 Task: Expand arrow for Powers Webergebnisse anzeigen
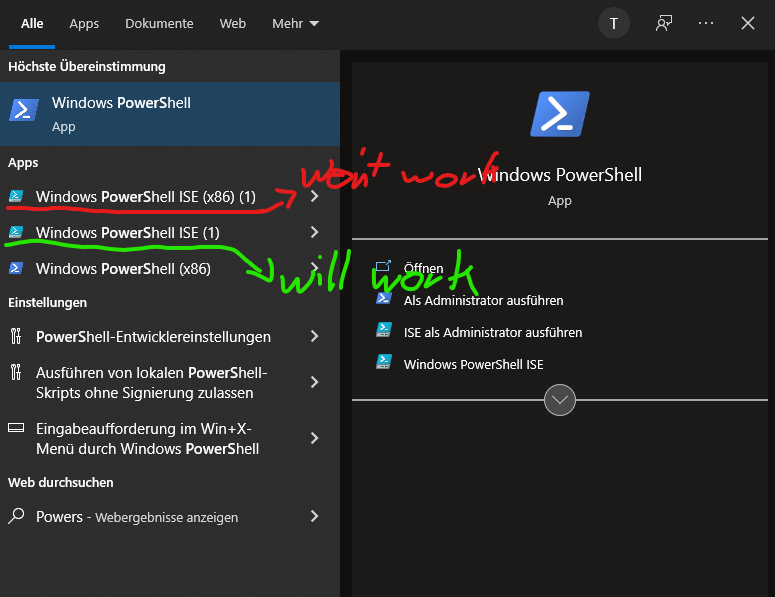point(314,516)
